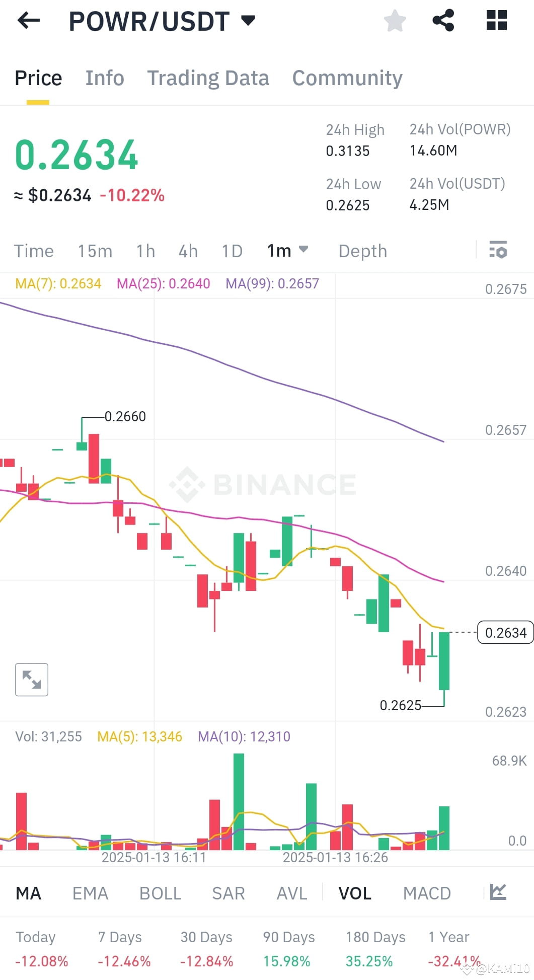
Task: Expand chart to fullscreen mode
Action: click(32, 679)
